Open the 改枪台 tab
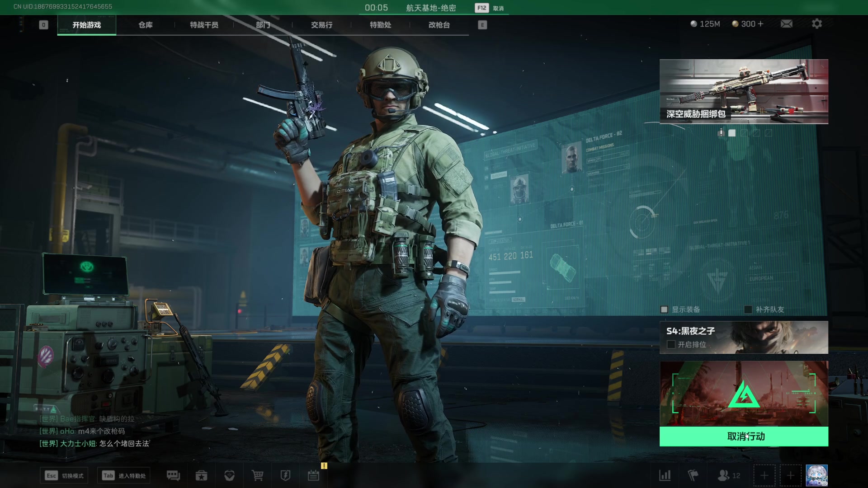868x488 pixels. [439, 25]
